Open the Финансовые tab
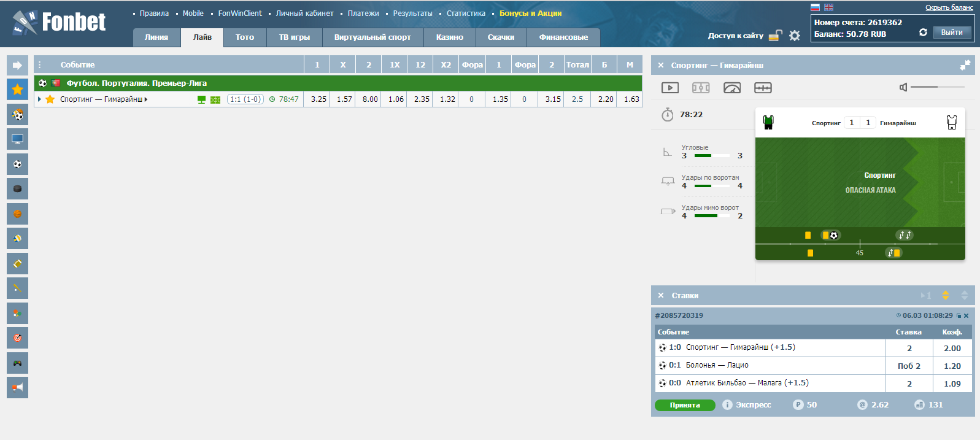This screenshot has width=980, height=440. [563, 37]
